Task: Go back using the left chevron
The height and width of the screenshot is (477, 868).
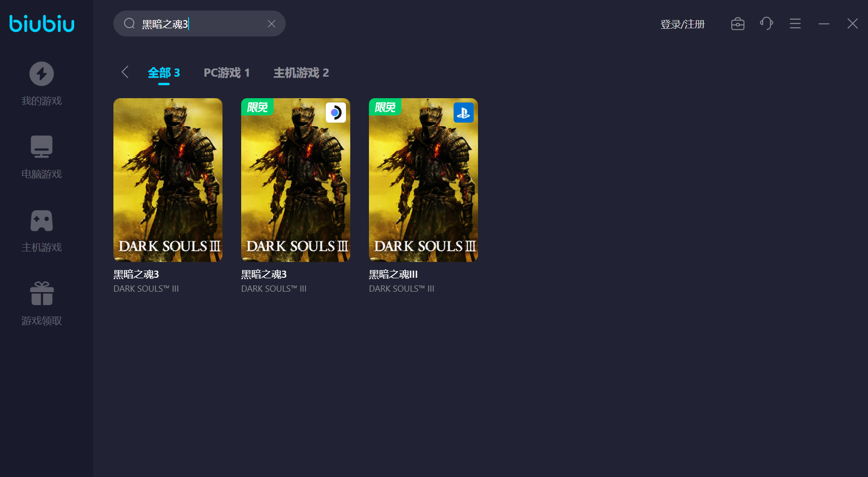Action: pyautogui.click(x=125, y=72)
